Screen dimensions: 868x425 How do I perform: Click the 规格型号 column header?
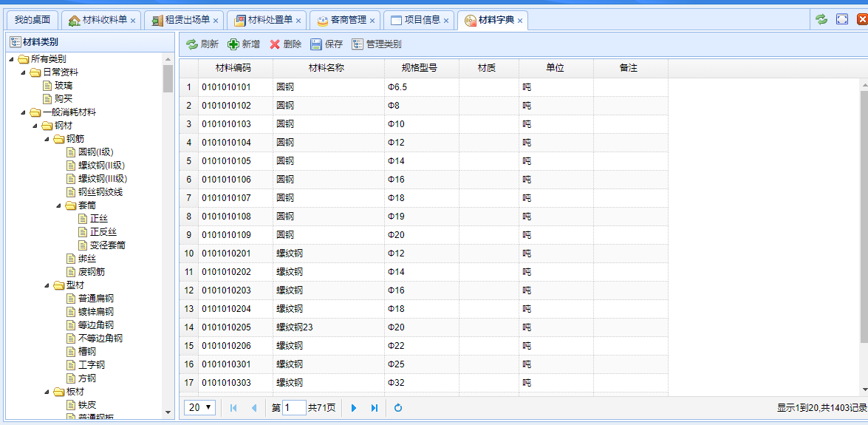pyautogui.click(x=422, y=68)
